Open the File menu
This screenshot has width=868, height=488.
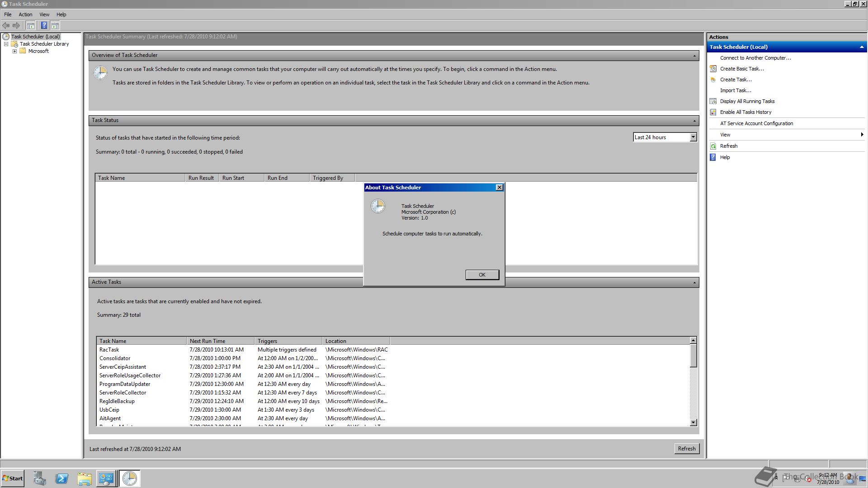[8, 14]
